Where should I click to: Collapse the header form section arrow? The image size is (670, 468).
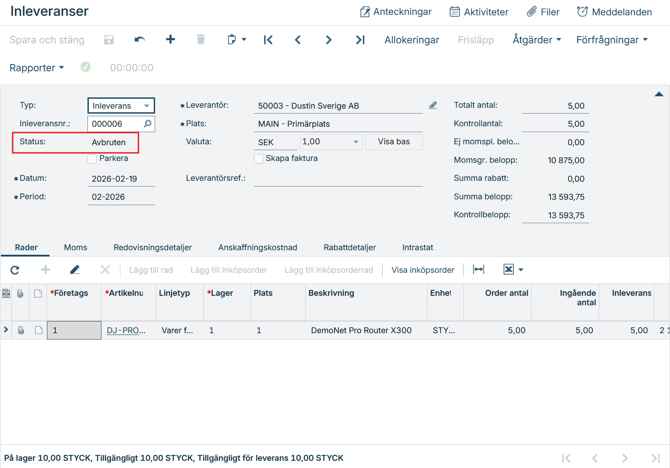click(x=658, y=94)
